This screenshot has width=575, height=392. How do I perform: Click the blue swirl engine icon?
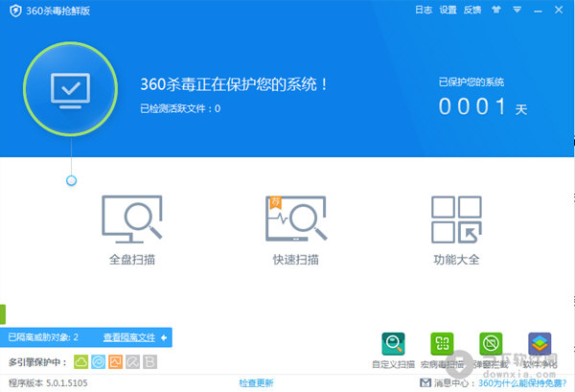pyautogui.click(x=99, y=362)
